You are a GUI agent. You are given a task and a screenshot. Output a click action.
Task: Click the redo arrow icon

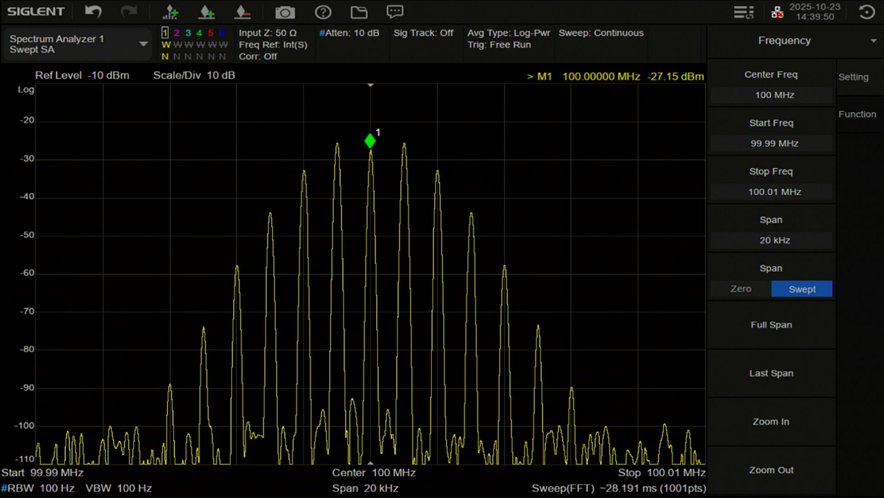[129, 12]
